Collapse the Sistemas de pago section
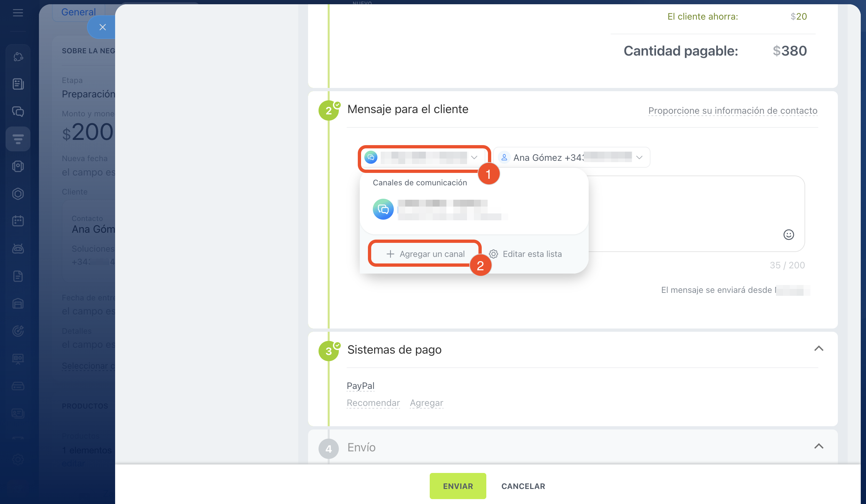Viewport: 866px width, 504px height. click(819, 349)
